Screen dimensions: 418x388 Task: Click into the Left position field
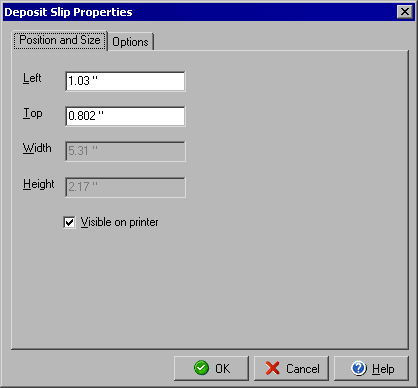[x=125, y=81]
